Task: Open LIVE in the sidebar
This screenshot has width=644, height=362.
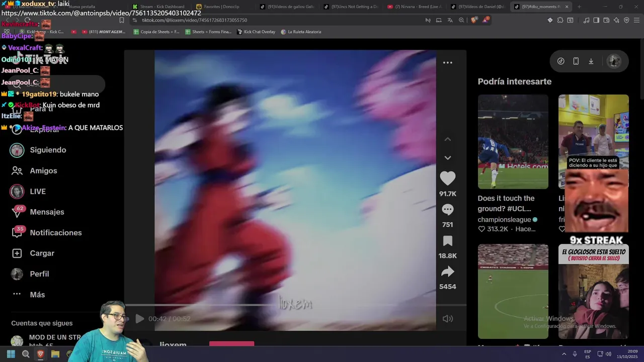Action: [38, 192]
